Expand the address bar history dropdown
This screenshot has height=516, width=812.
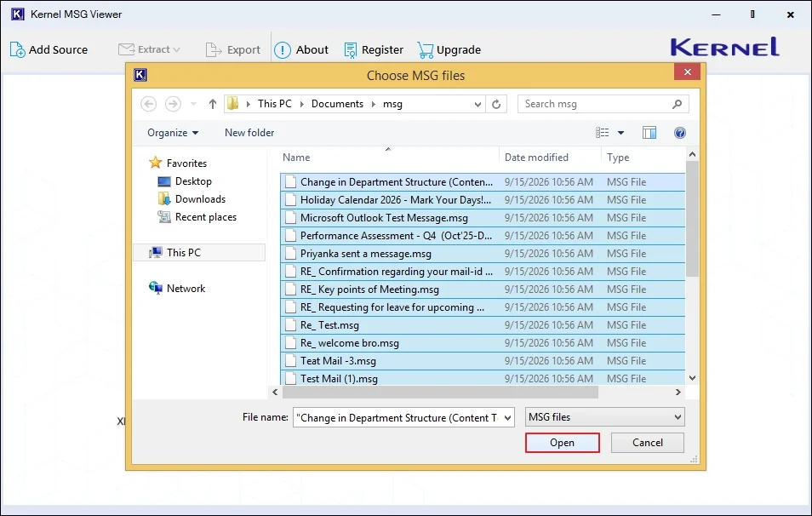pyautogui.click(x=477, y=104)
